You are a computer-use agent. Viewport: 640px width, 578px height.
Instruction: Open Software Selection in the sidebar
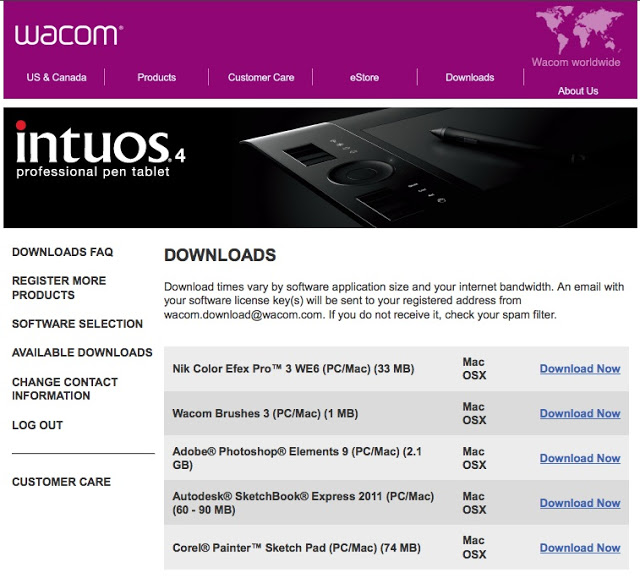coord(77,324)
